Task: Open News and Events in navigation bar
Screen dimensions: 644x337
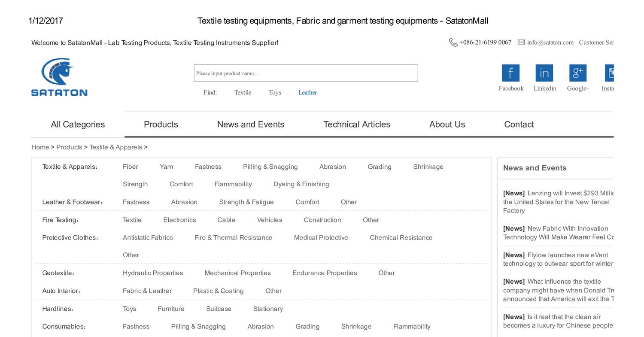Action: 250,124
